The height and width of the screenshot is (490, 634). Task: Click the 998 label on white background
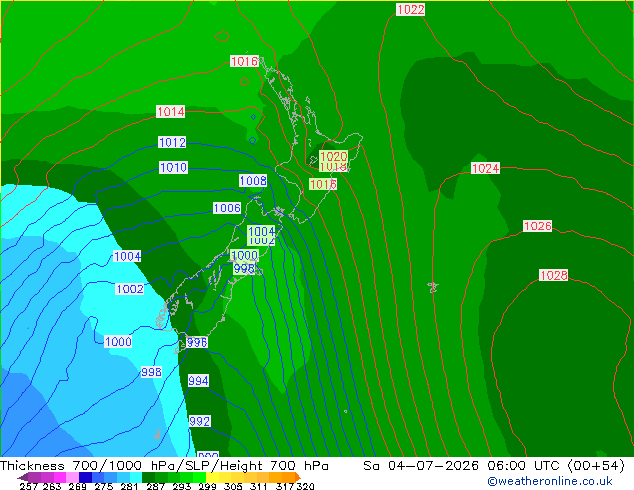[152, 372]
